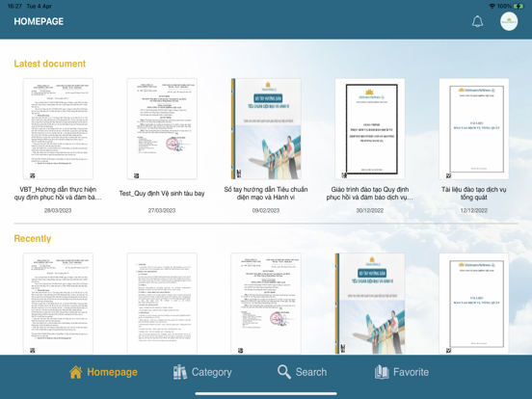Open Tài liệu đào tạo dịch vụ thumbnail
The image size is (532, 399).
coord(474,129)
